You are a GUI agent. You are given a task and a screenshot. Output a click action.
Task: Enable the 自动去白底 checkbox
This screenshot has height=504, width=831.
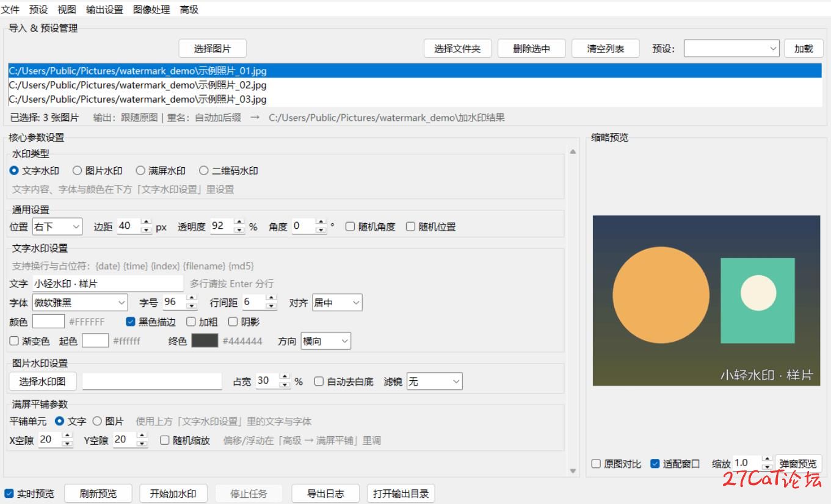pos(344,381)
